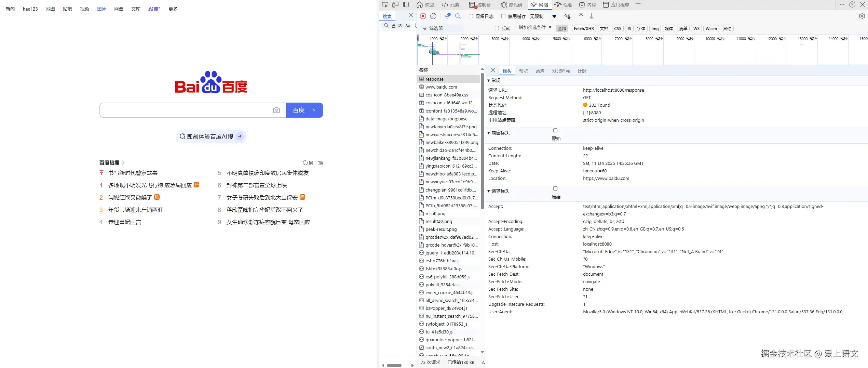Select the 全部 filter type
Viewport: 868px width, 368px height.
tap(562, 28)
